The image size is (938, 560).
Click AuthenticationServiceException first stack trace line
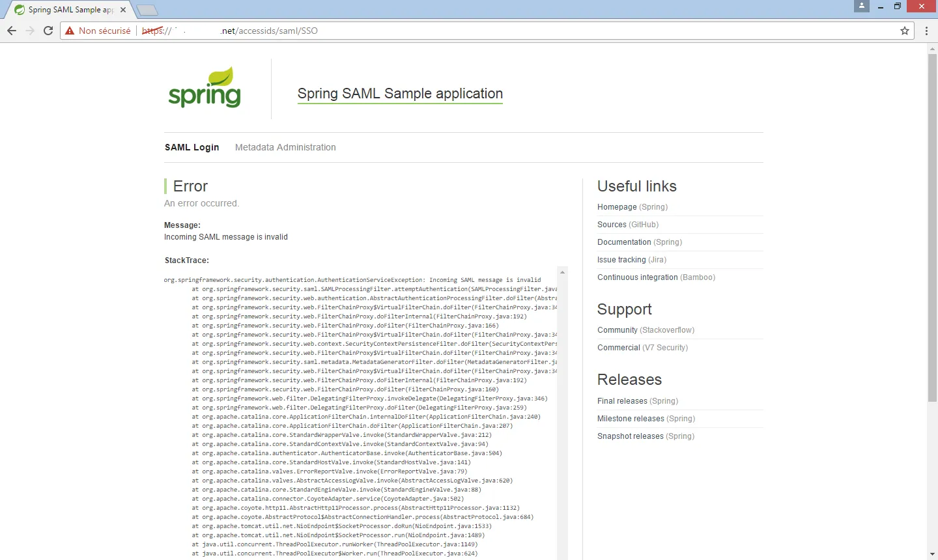click(352, 280)
